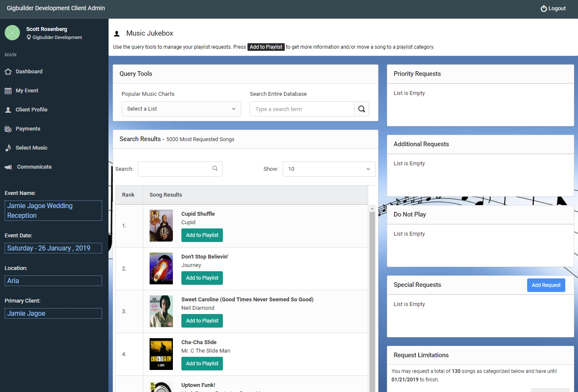This screenshot has width=578, height=392.
Task: Click the green user avatar circle
Action: point(12,33)
